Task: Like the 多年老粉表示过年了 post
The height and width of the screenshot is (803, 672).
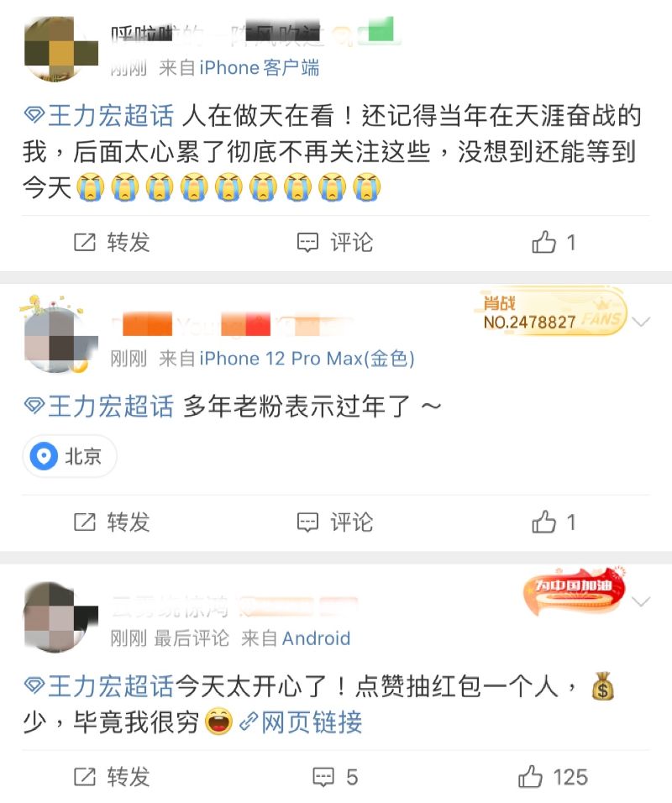Action: pyautogui.click(x=554, y=522)
